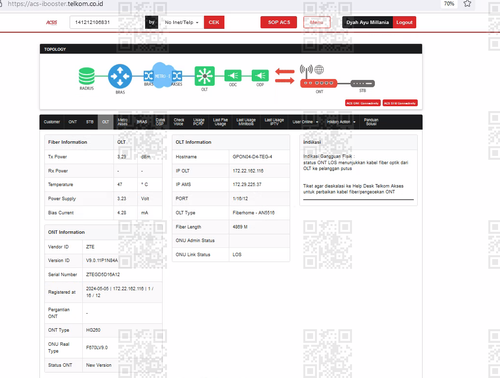
Task: Open the Metro Akses tab
Action: [x=122, y=122]
